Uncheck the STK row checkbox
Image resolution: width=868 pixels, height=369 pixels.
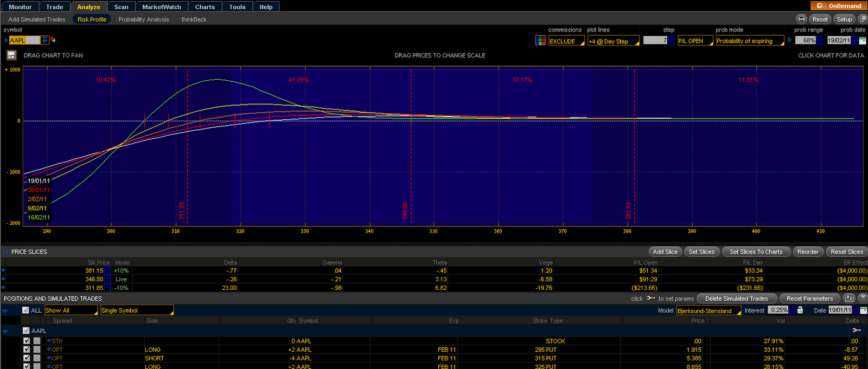27,341
